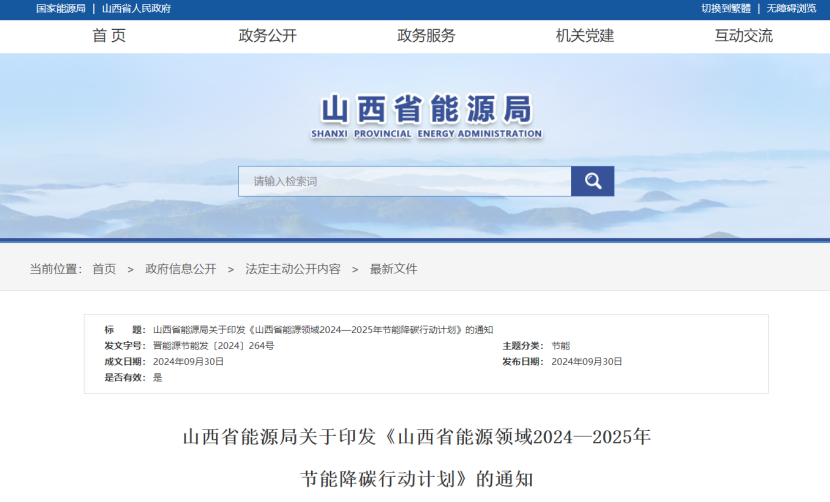Click the 节能 subject classification value
Viewport: 830px width, 502px height.
pyautogui.click(x=560, y=346)
